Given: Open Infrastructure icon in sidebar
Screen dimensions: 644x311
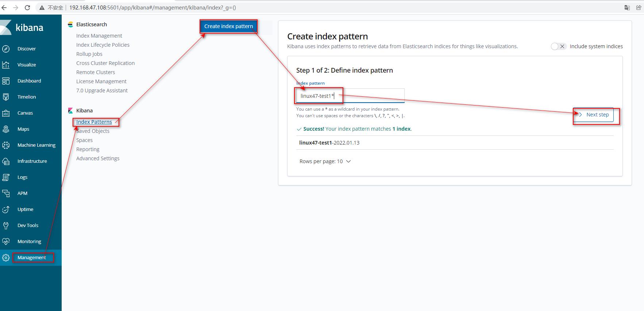Looking at the screenshot, I should point(6,161).
